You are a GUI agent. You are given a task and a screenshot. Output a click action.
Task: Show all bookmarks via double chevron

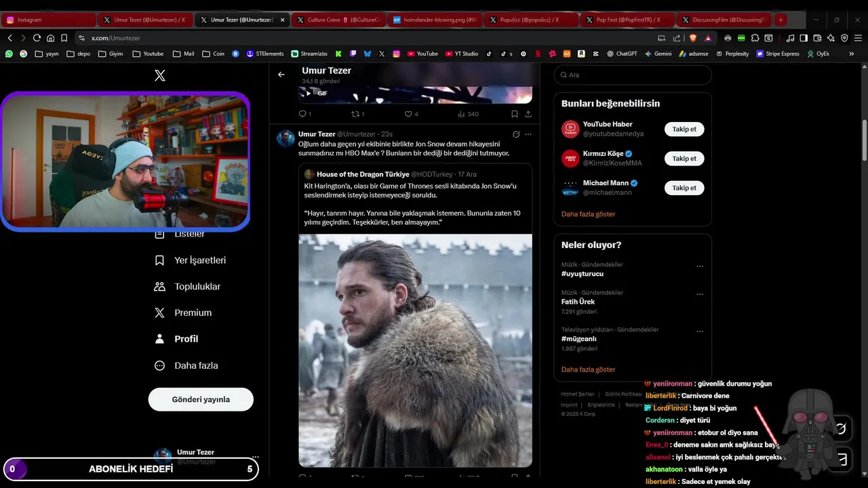(852, 54)
